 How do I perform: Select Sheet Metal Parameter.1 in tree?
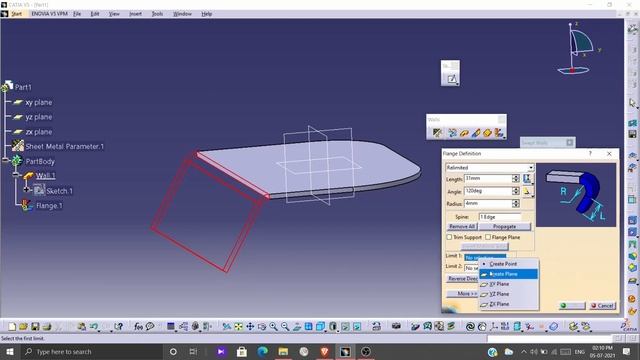pyautogui.click(x=64, y=146)
